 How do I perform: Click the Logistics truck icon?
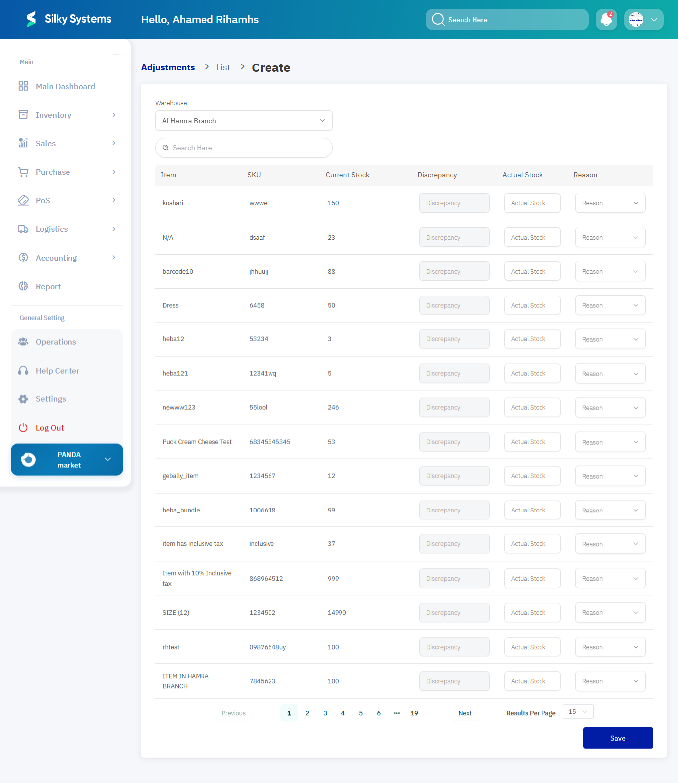23,229
